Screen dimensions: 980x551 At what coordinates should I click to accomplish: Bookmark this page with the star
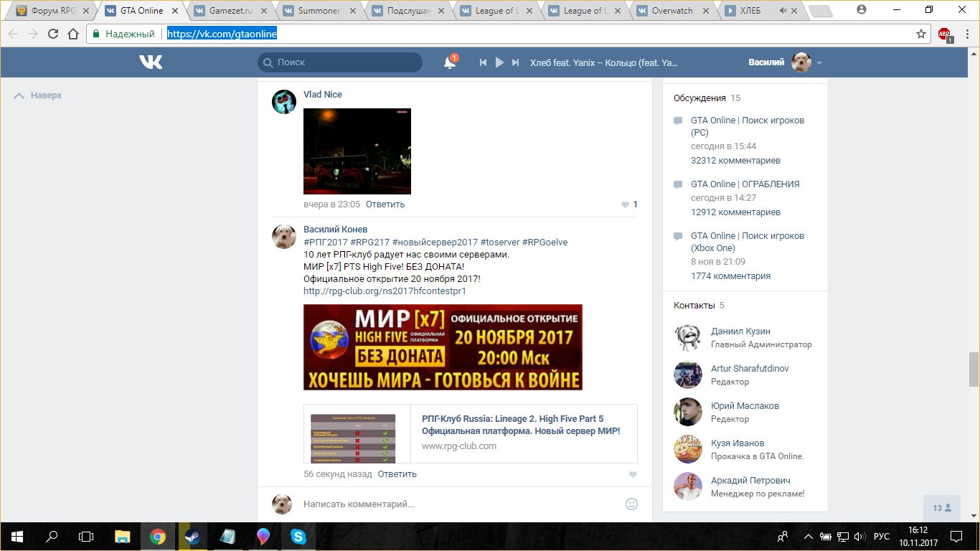tap(921, 34)
